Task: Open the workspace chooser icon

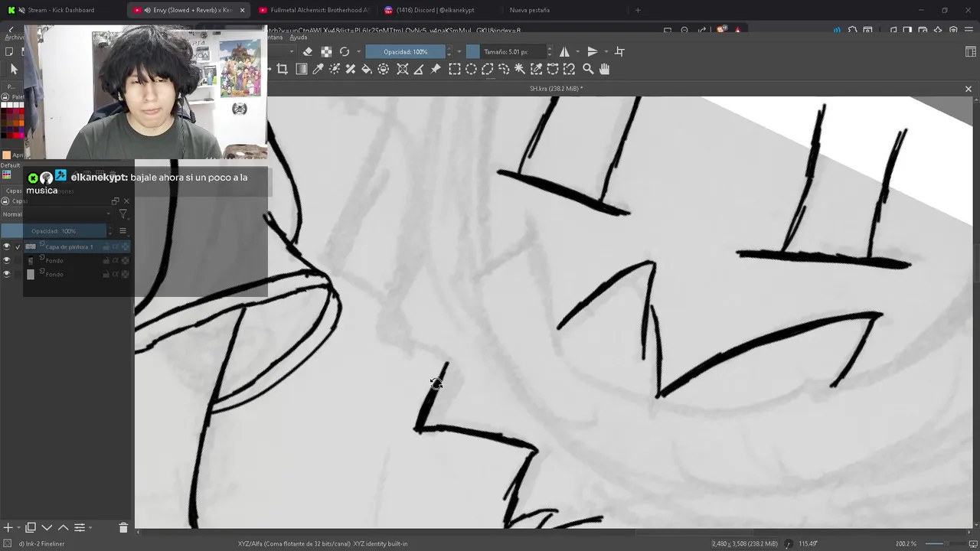Action: (x=971, y=51)
